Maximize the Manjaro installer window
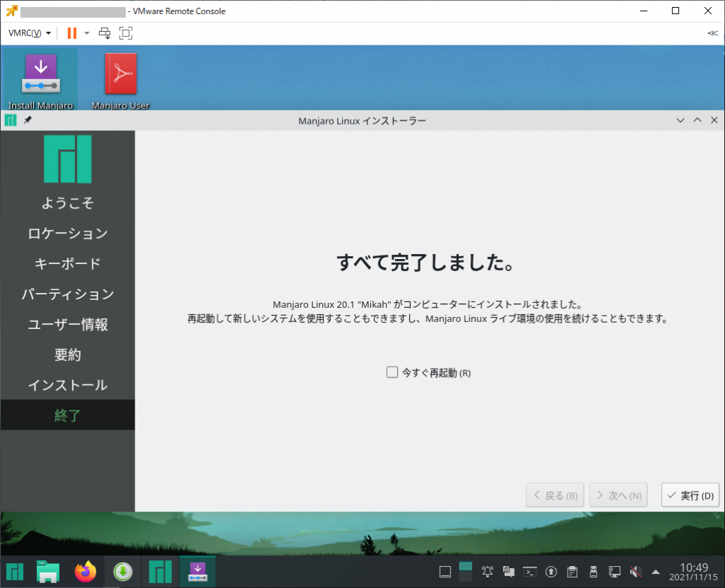 pos(697,120)
